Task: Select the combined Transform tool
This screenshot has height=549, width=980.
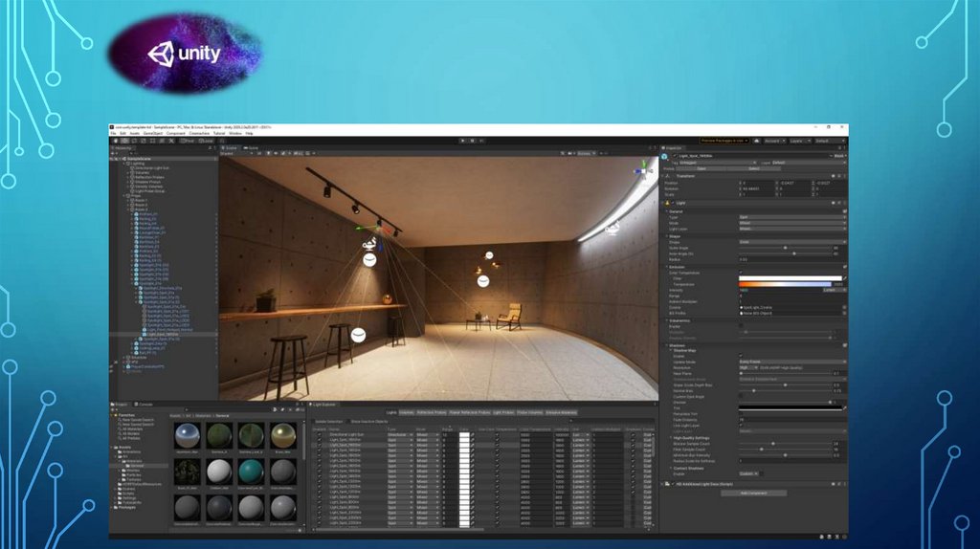Action: pos(162,142)
